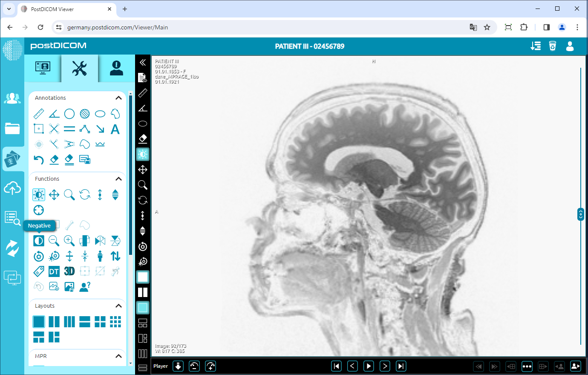Choose the Rotate tool in Functions
The image size is (588, 375).
[x=84, y=194]
